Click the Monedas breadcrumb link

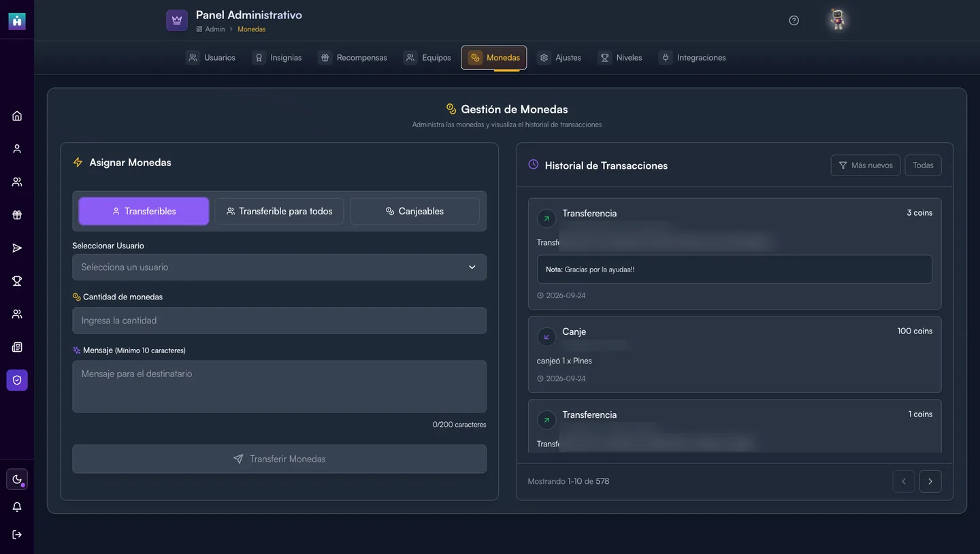252,29
